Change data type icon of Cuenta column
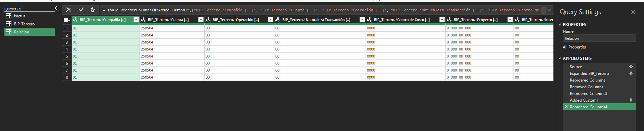This screenshot has height=131, width=644. click(x=144, y=20)
